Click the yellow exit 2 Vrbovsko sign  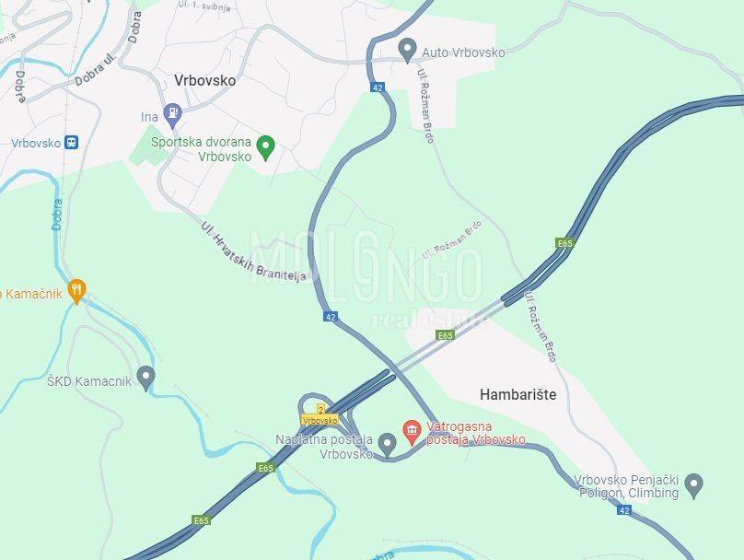click(x=320, y=415)
